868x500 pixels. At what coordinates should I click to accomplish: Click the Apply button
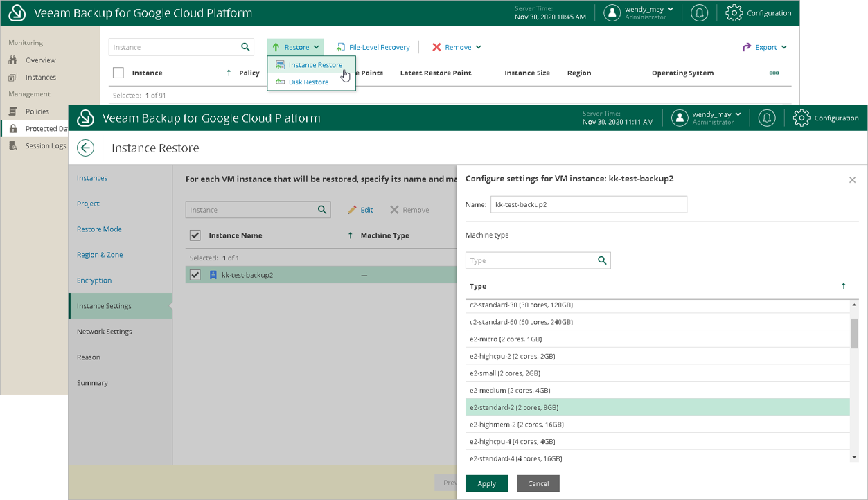coord(487,483)
